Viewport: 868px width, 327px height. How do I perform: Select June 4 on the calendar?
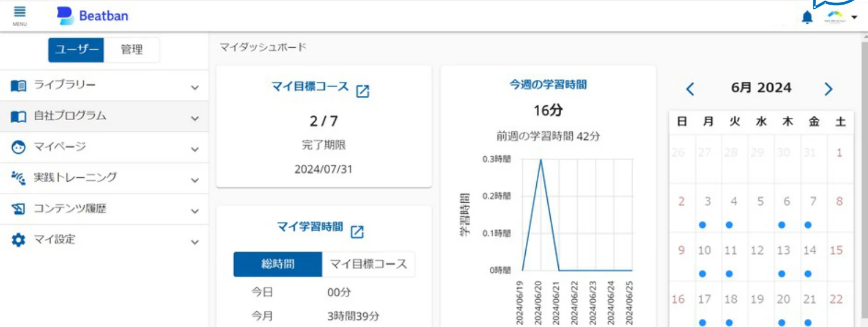[x=734, y=207]
